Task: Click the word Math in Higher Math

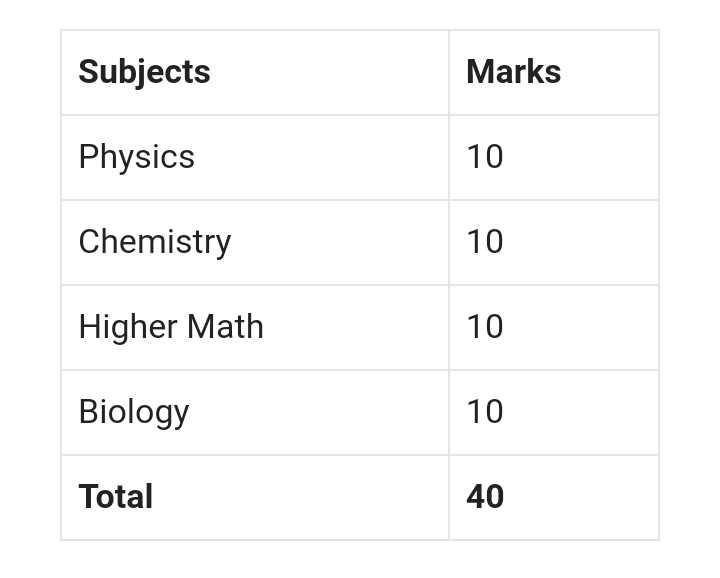Action: [225, 327]
